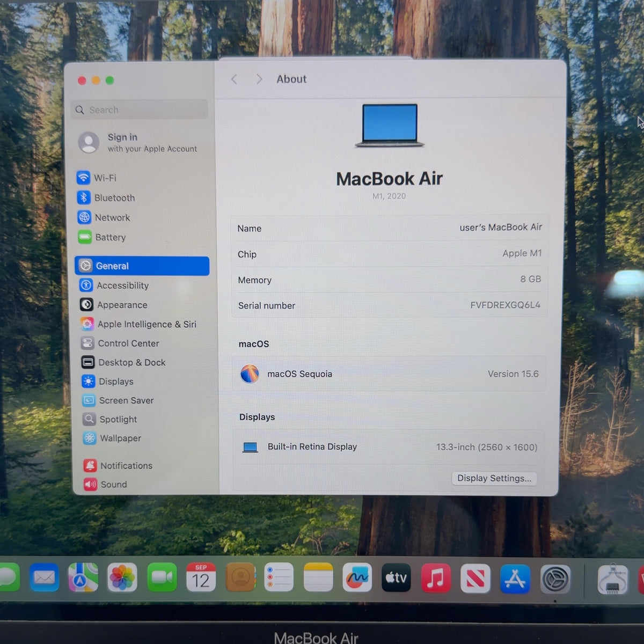Open Battery settings in sidebar

[102, 237]
